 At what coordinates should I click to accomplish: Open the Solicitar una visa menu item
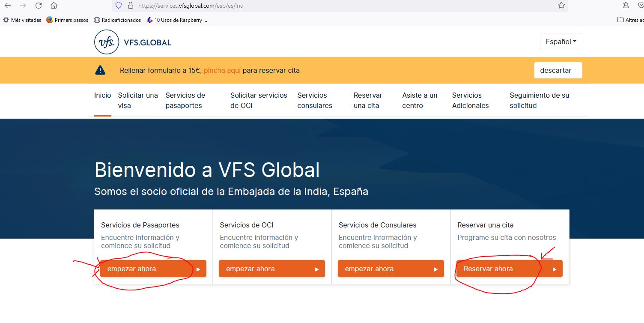pos(138,100)
